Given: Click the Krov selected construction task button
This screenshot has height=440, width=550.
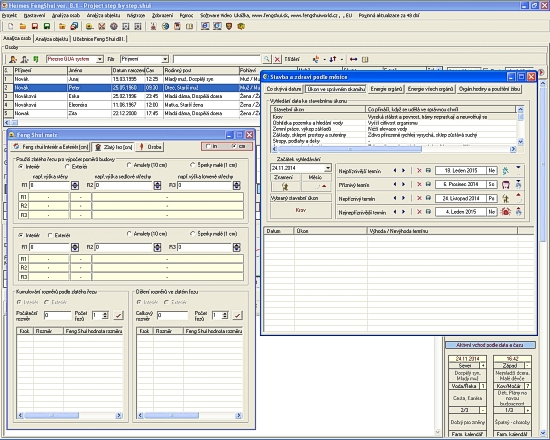Looking at the screenshot, I should click(301, 210).
